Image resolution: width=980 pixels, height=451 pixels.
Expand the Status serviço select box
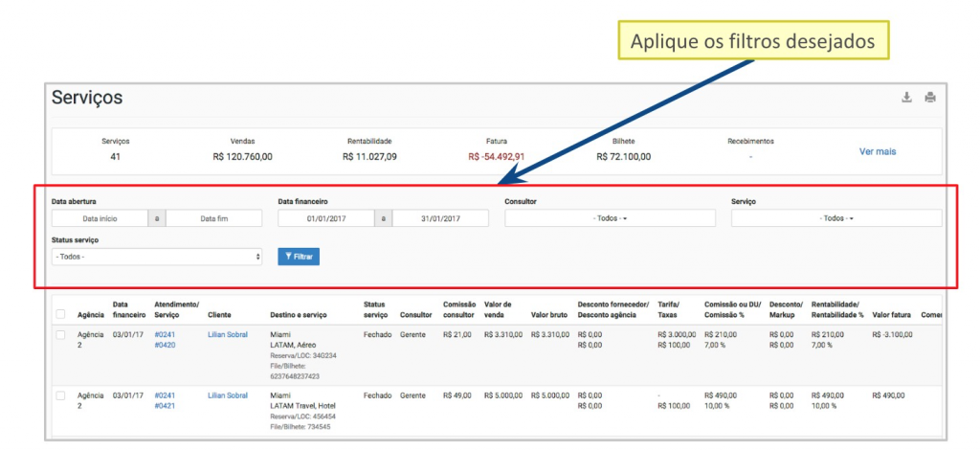point(157,257)
